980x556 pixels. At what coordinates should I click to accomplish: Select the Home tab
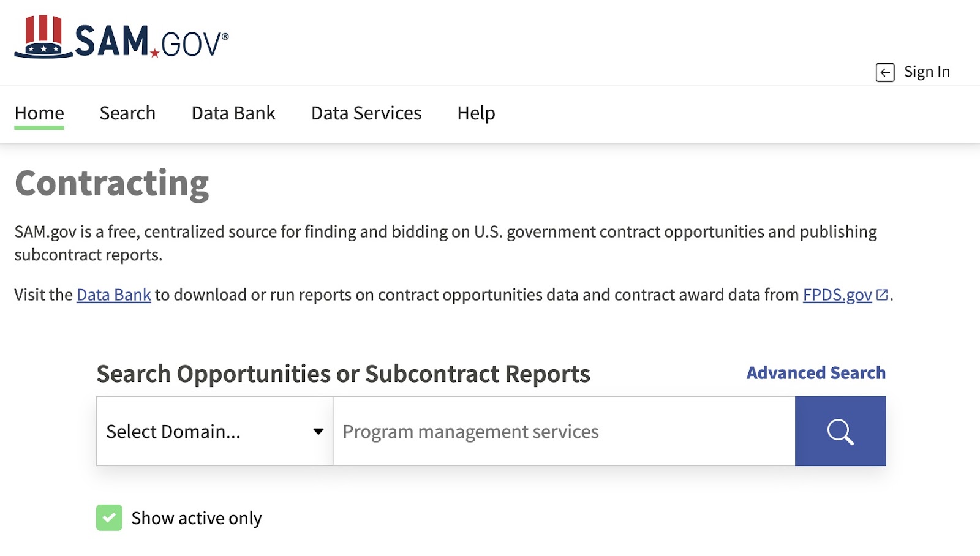39,113
